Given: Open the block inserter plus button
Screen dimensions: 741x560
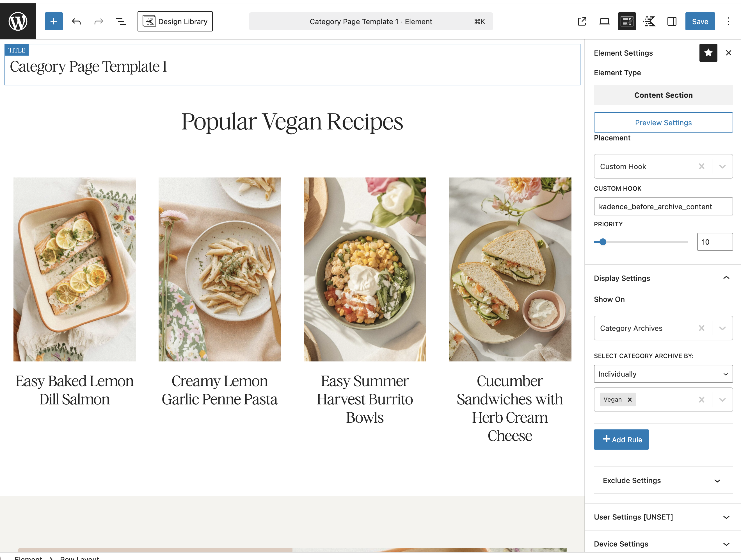Looking at the screenshot, I should 54,21.
